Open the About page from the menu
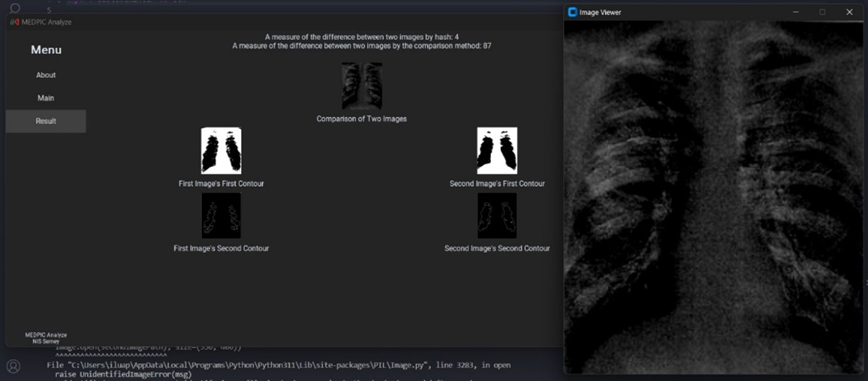The height and width of the screenshot is (381, 868). click(x=46, y=75)
